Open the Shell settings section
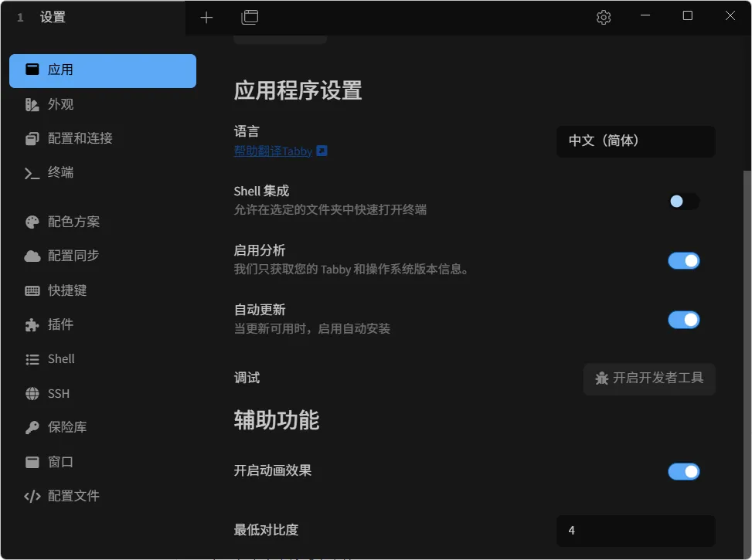Image resolution: width=752 pixels, height=560 pixels. click(60, 358)
